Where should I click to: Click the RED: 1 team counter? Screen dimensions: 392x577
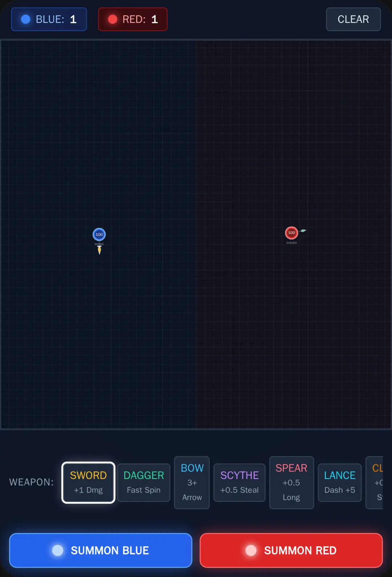(133, 19)
